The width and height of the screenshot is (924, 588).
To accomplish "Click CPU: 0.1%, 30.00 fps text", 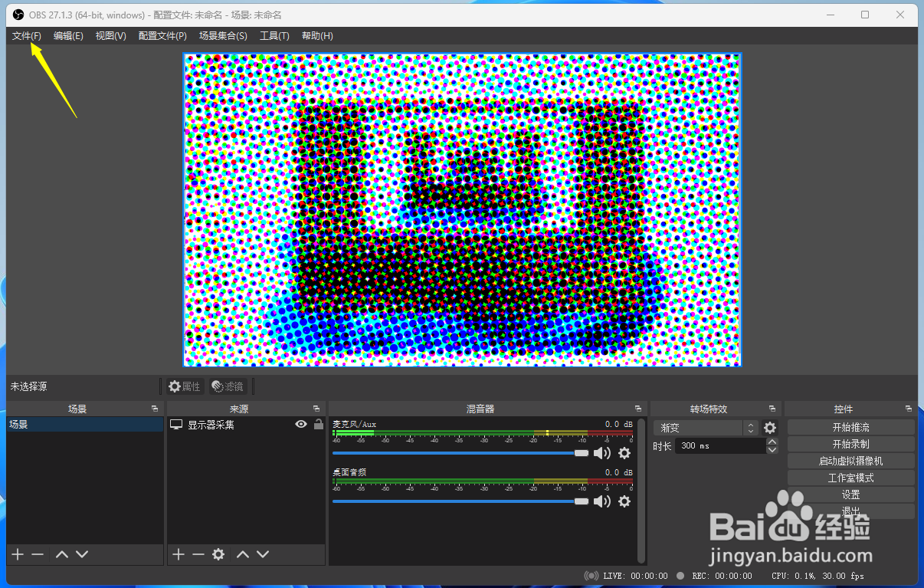I will [x=818, y=576].
